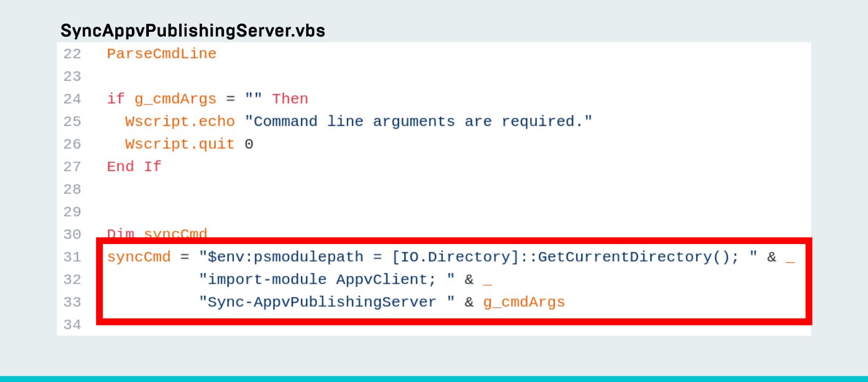Image resolution: width=868 pixels, height=382 pixels.
Task: Click the Then keyword on line 24
Action: pos(290,99)
